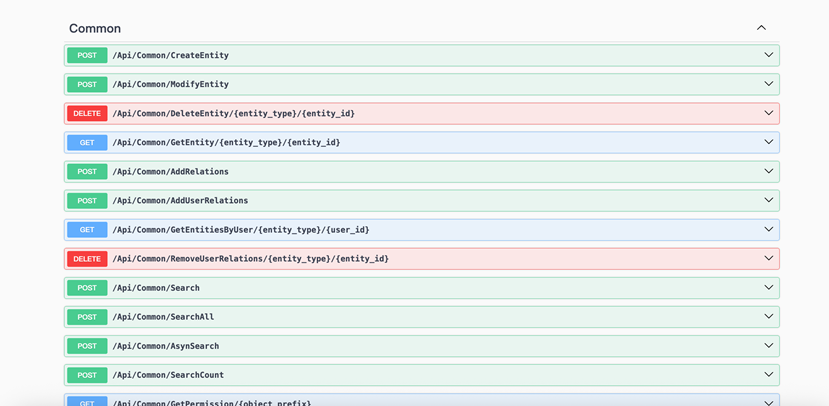Image resolution: width=829 pixels, height=406 pixels.
Task: Click POST badge for /Api/Common/Search
Action: 87,288
